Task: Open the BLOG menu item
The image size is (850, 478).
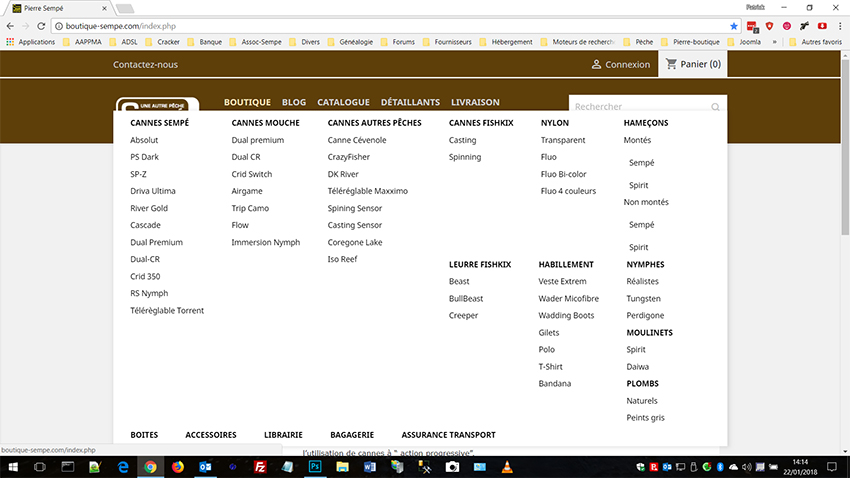Action: click(x=294, y=102)
